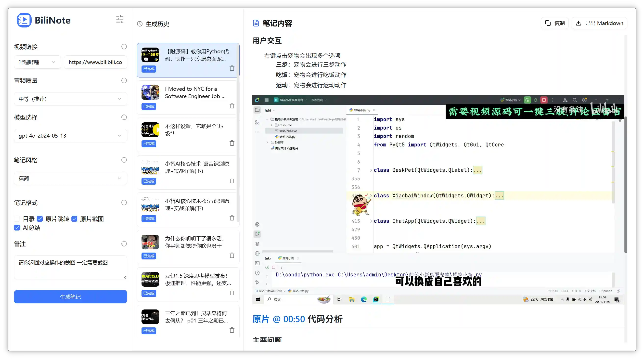Viewport: 644px width, 359px height.
Task: Click the clock icon beside 生成历史
Action: click(140, 24)
